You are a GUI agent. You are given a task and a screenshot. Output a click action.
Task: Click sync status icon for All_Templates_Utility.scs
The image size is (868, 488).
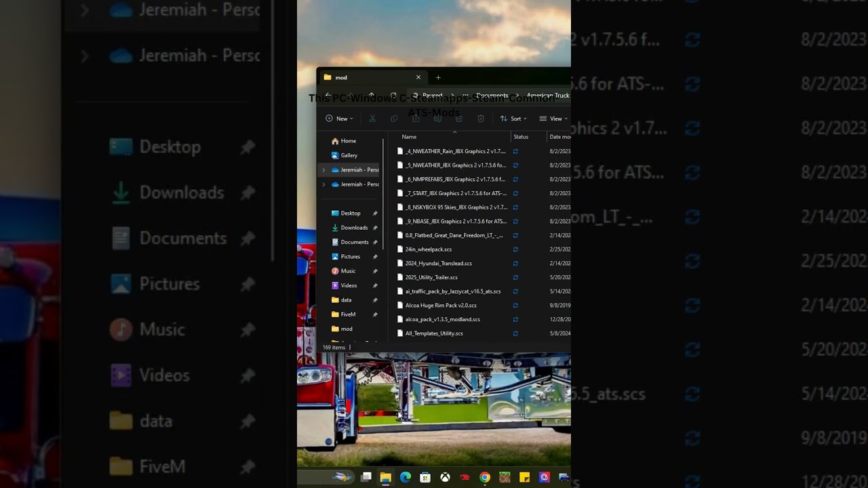(x=515, y=333)
